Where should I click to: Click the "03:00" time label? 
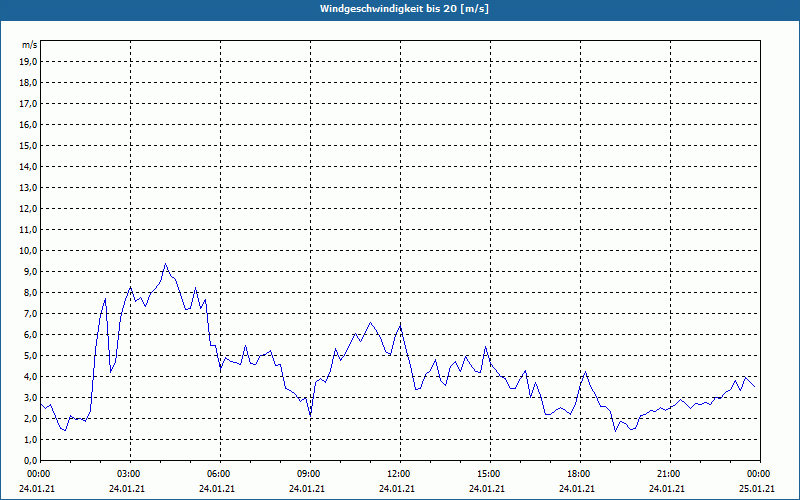[130, 474]
